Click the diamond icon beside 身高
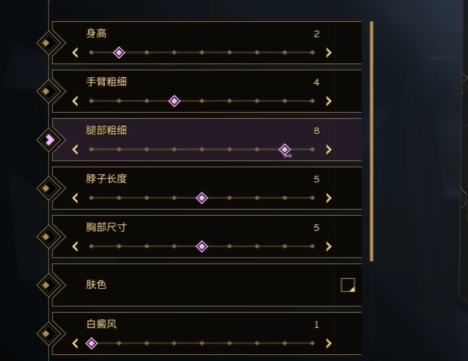This screenshot has width=468, height=361. tap(48, 43)
